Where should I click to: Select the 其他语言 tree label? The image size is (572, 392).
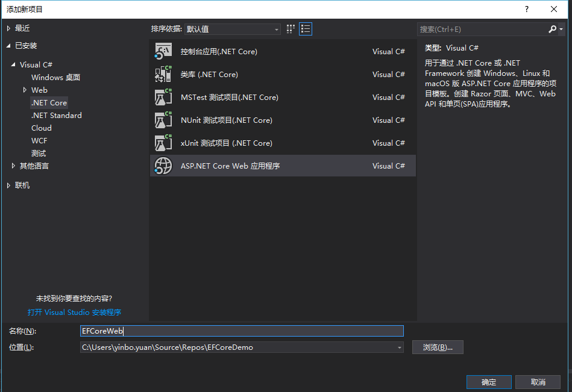click(x=34, y=166)
